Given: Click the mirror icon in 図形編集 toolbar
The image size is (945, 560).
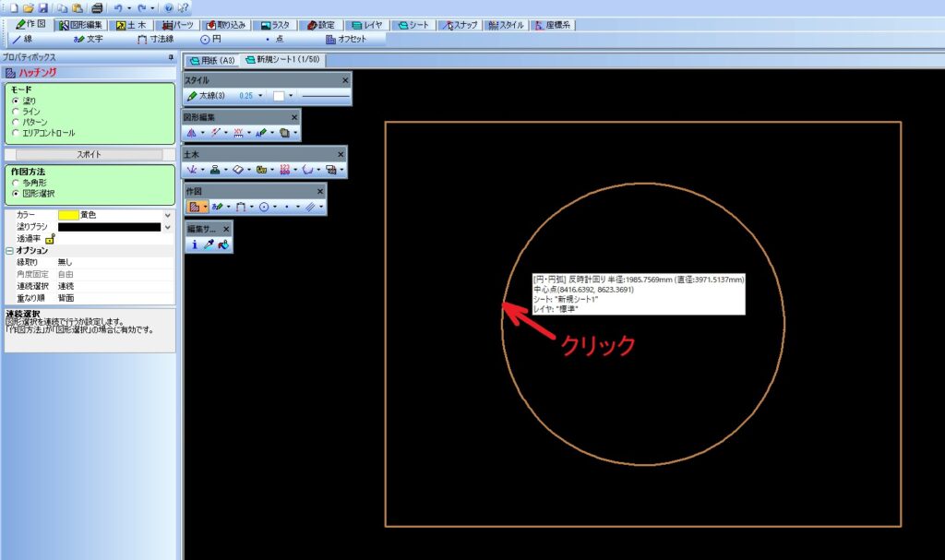Looking at the screenshot, I should 192,133.
